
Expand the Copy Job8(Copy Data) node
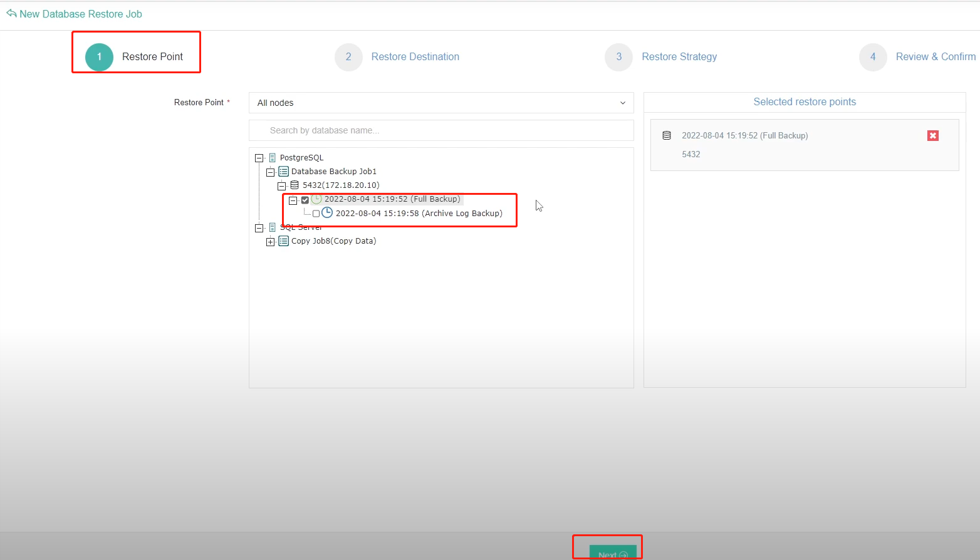pos(270,242)
